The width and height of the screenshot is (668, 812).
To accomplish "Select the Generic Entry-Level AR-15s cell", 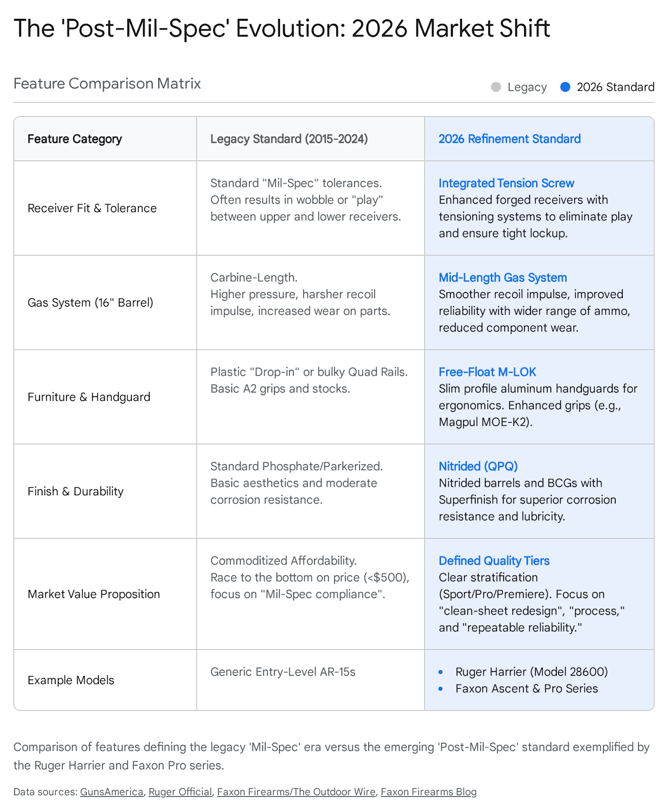I will [x=283, y=672].
